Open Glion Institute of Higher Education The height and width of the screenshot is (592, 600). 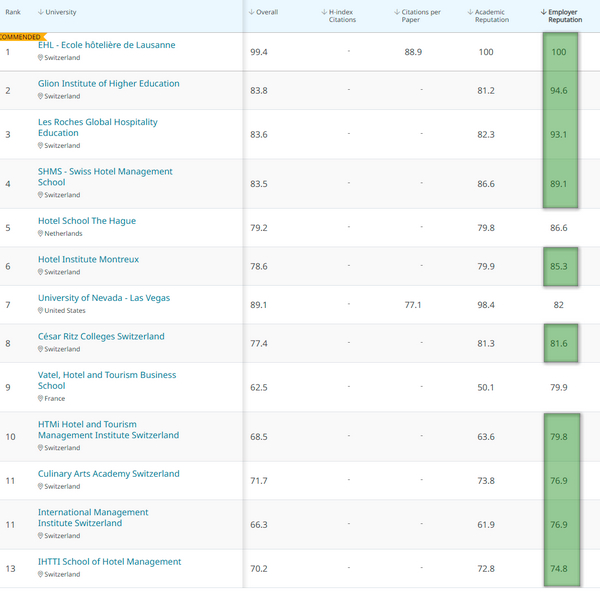109,83
